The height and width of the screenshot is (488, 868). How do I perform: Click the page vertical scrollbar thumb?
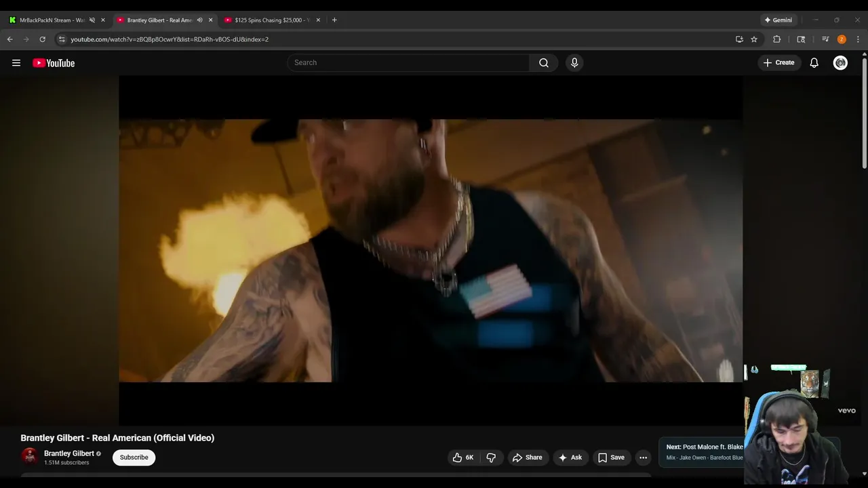click(x=864, y=114)
